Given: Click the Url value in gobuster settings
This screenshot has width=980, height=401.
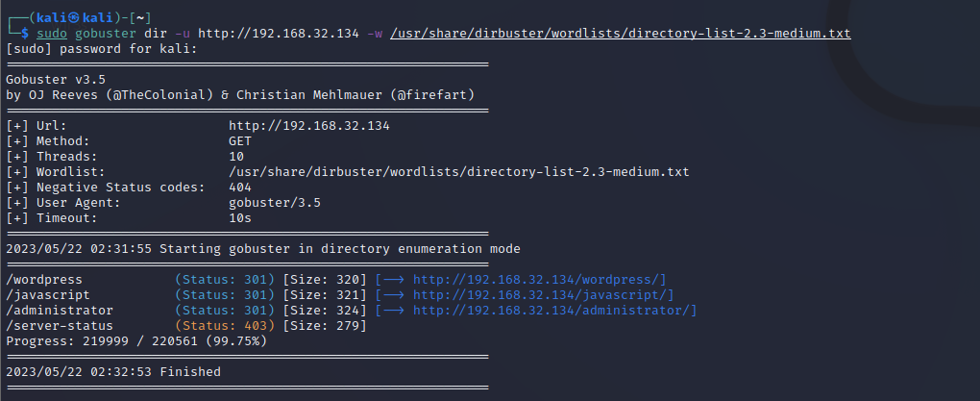Looking at the screenshot, I should [308, 126].
